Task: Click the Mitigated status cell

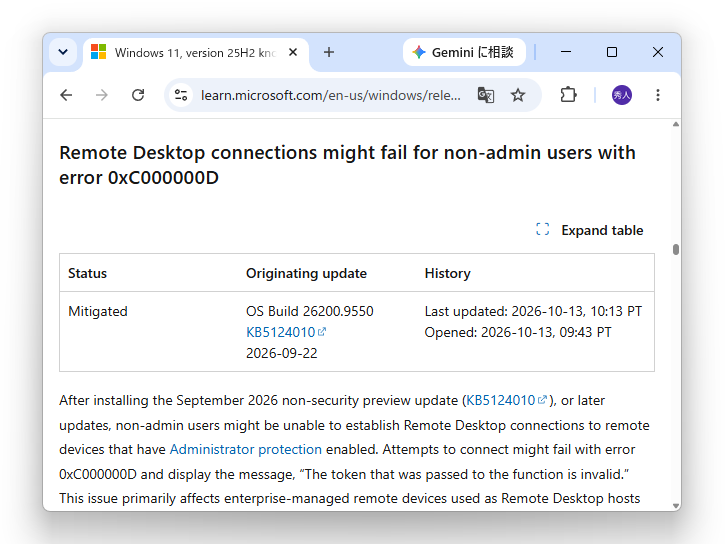Action: (x=98, y=311)
